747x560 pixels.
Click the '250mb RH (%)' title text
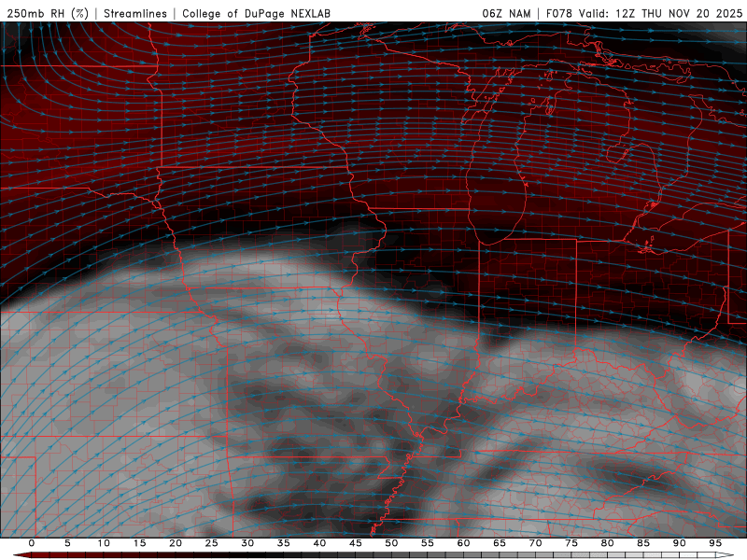click(48, 14)
